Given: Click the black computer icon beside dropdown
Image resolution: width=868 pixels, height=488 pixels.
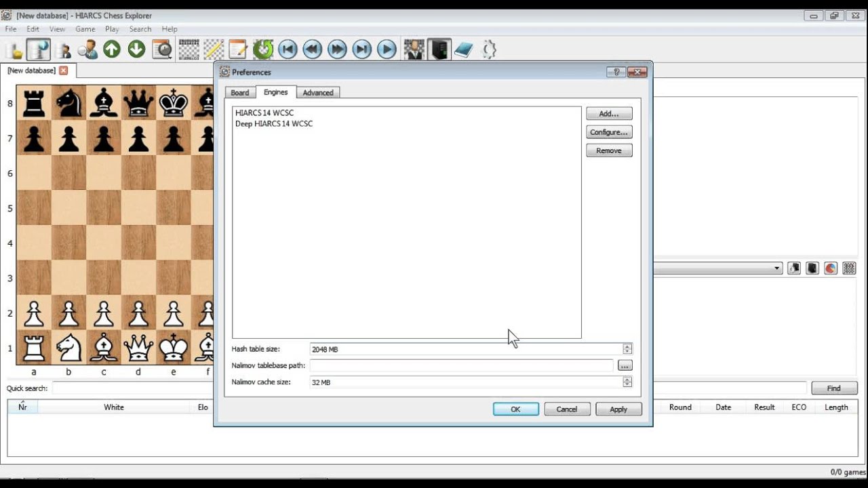Looking at the screenshot, I should coord(812,268).
